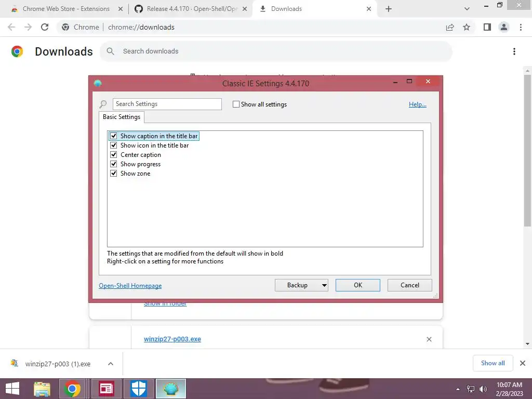Bookmark this tab with the star icon
The width and height of the screenshot is (532, 399).
(467, 27)
